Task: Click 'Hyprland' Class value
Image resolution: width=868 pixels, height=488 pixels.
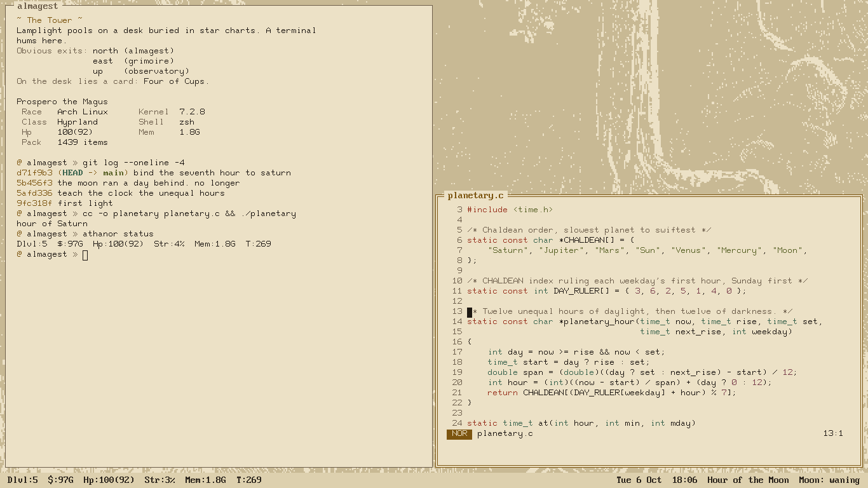Action: coord(78,122)
